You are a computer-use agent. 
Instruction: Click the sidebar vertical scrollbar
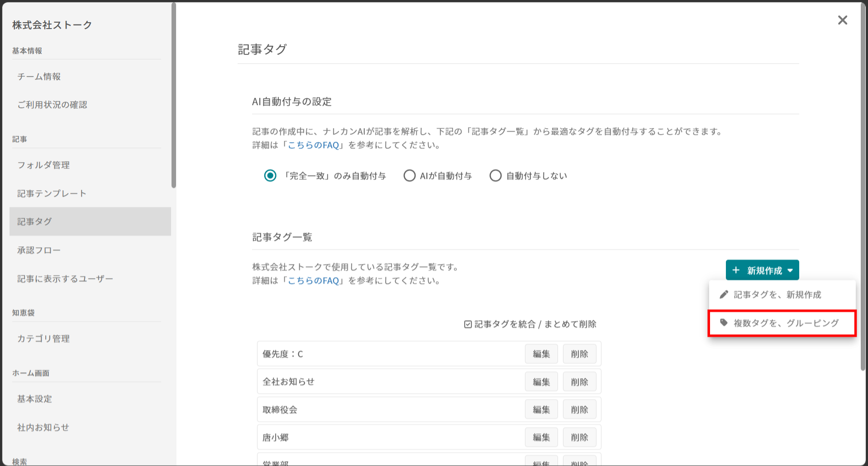click(x=174, y=95)
